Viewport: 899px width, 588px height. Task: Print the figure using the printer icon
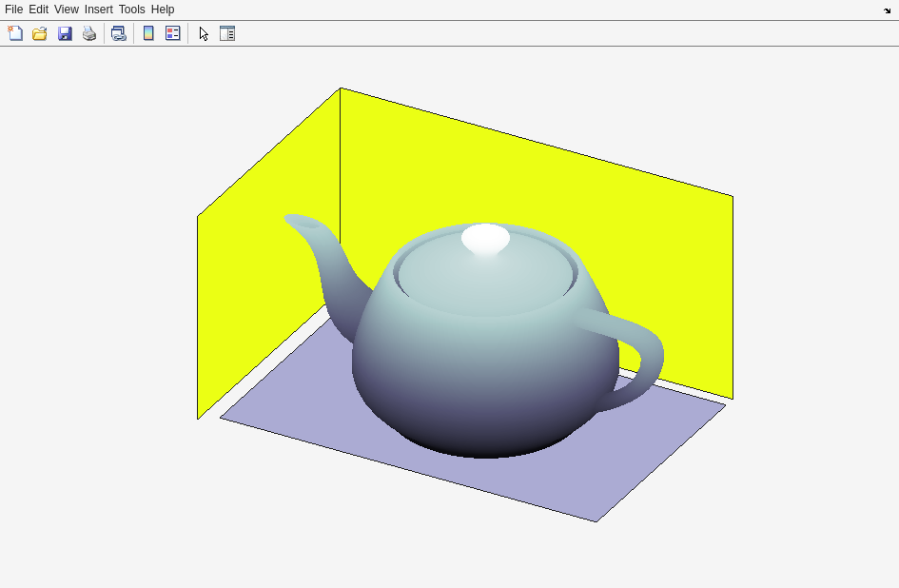pos(89,33)
